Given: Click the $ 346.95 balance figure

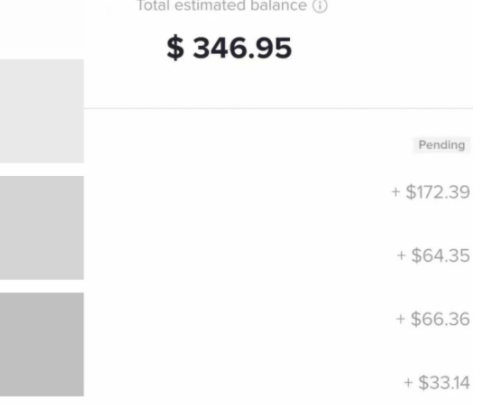Looking at the screenshot, I should (x=229, y=48).
